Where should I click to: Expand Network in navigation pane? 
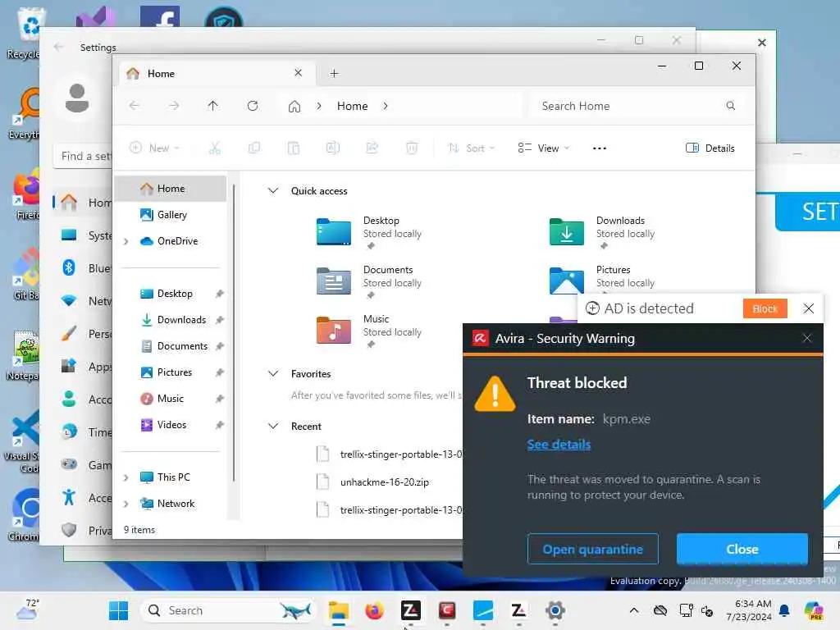[126, 504]
